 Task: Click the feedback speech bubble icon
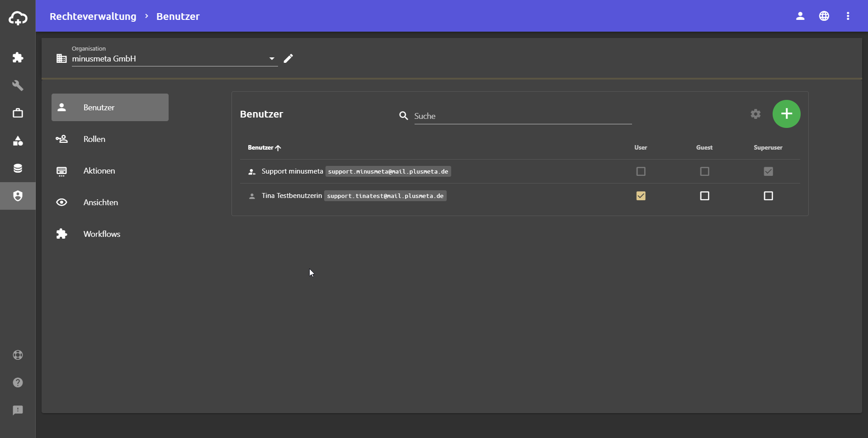tap(18, 410)
